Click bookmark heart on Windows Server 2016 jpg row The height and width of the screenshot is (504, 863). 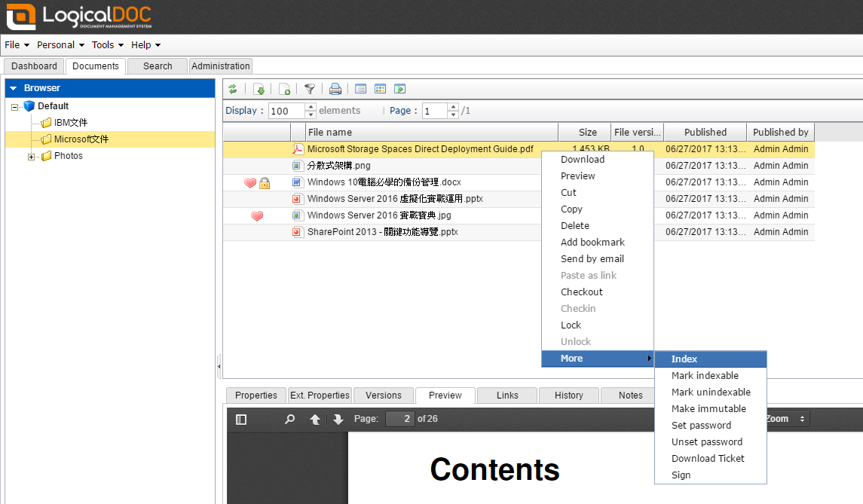pos(257,215)
